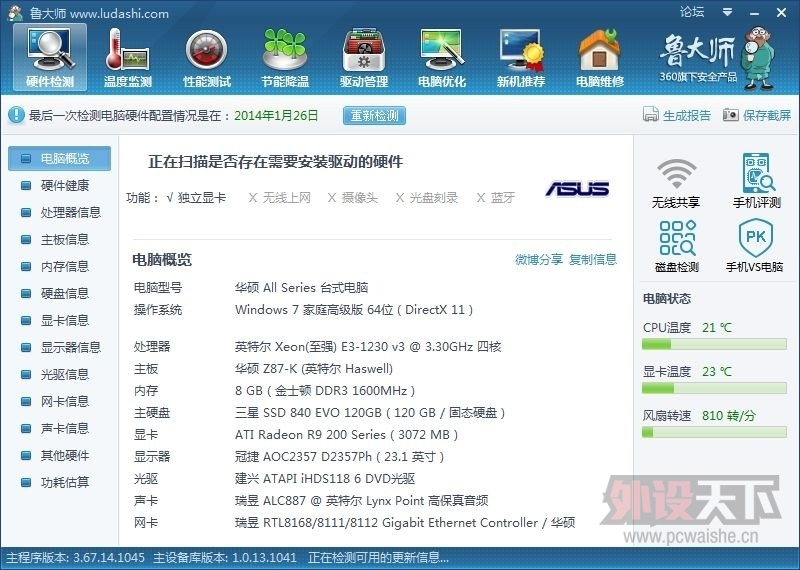The height and width of the screenshot is (570, 800).
Task: Click the 生成报告 printer icon
Action: [x=651, y=115]
